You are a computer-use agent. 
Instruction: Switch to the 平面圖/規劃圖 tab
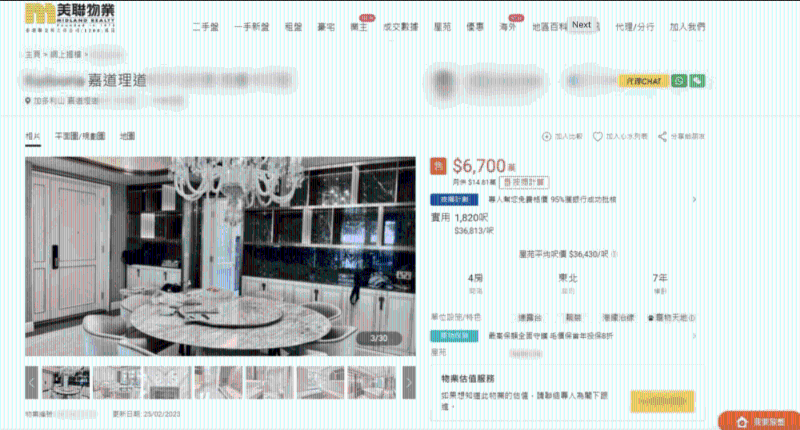pos(76,135)
